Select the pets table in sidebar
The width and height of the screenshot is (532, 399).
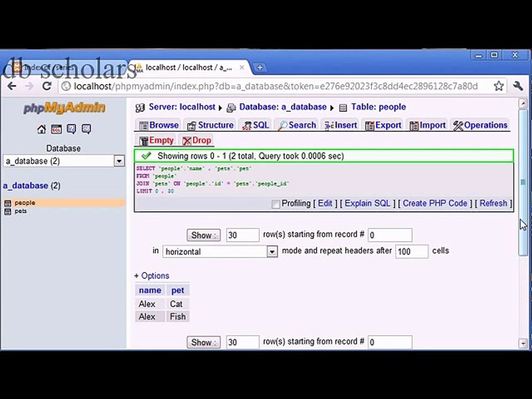pos(21,211)
